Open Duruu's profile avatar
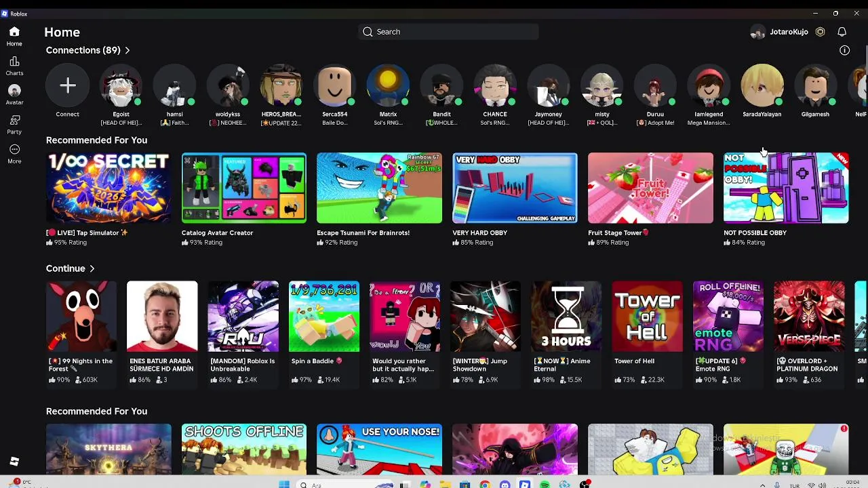 click(655, 85)
